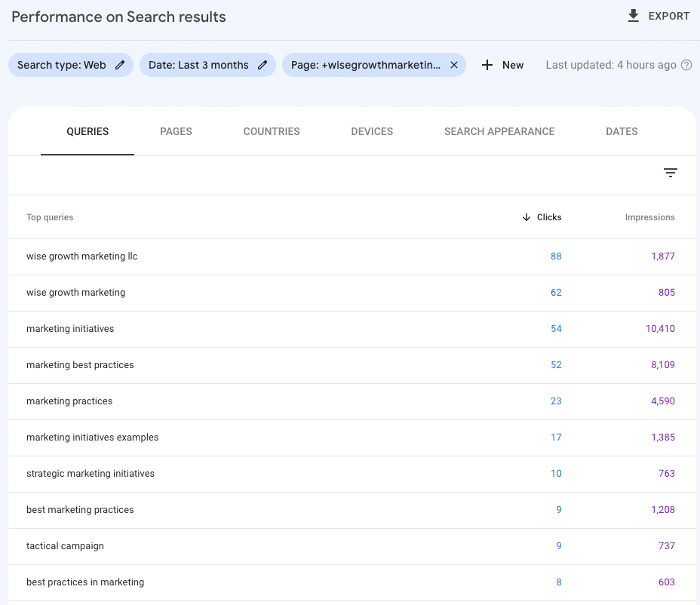700x605 pixels.
Task: Switch to the Queries tab
Action: click(87, 131)
